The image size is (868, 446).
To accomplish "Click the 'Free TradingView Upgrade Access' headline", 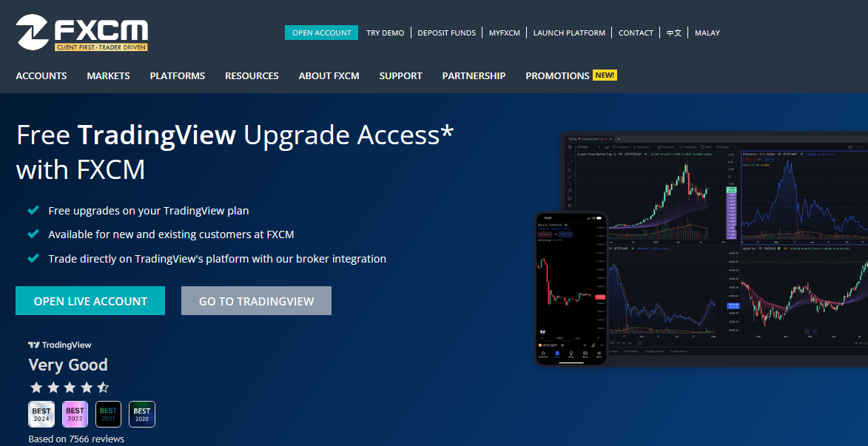I will click(235, 152).
